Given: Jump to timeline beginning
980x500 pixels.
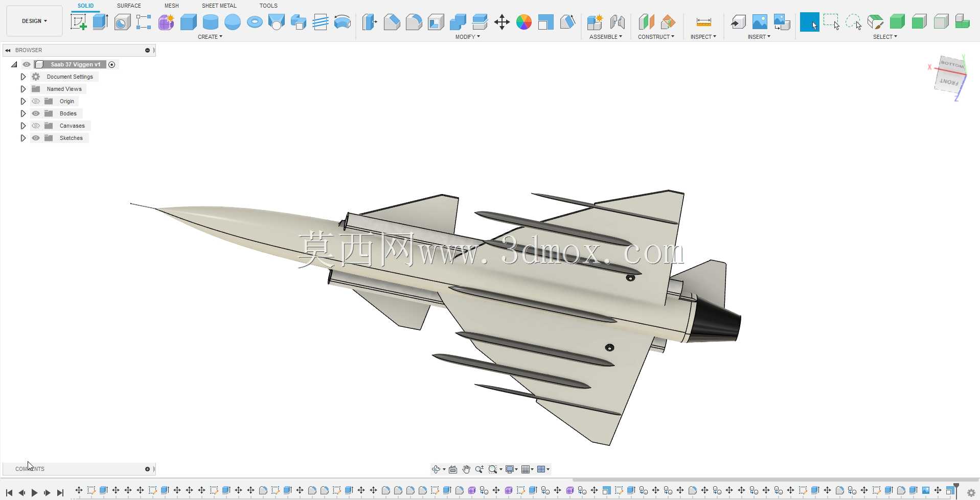Looking at the screenshot, I should (9, 493).
